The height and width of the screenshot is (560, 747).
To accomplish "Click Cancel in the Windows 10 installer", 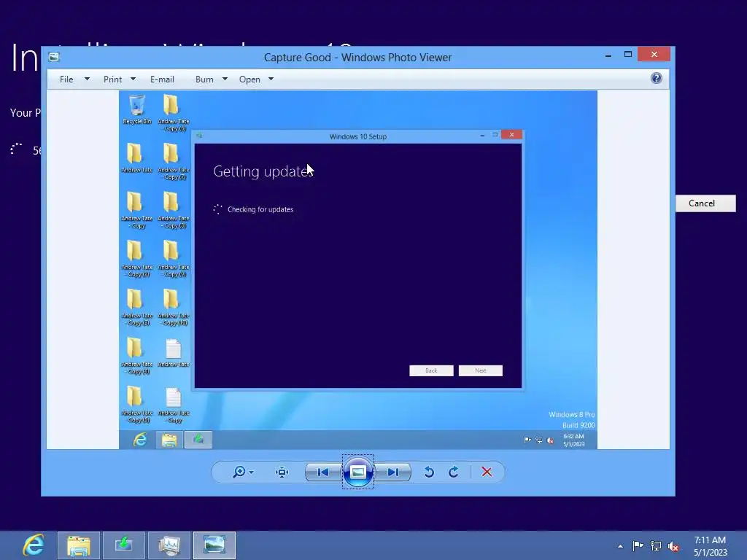I will click(x=705, y=203).
